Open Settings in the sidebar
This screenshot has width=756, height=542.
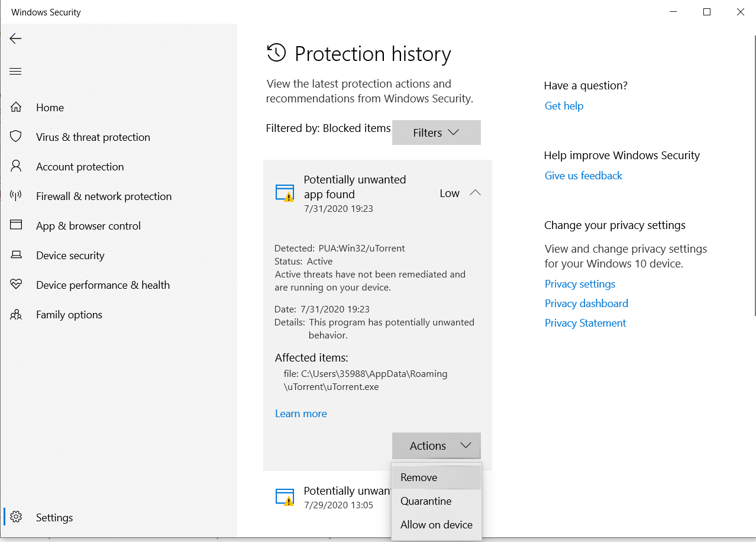(54, 517)
